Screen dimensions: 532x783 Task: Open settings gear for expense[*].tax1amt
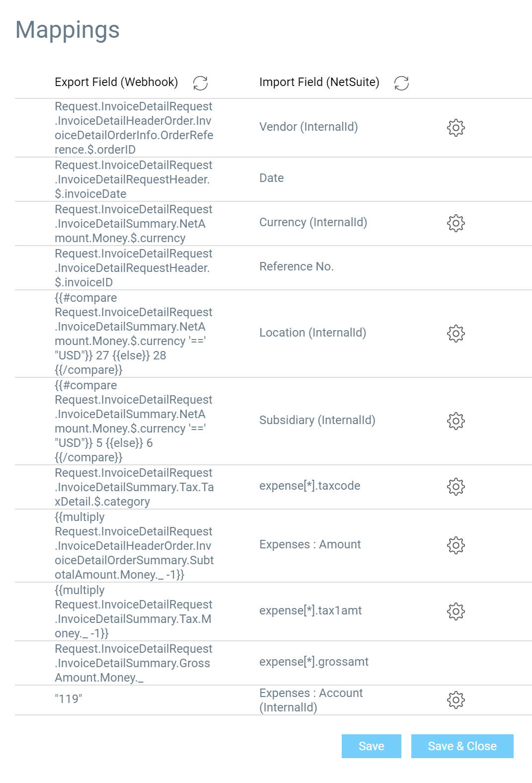pyautogui.click(x=456, y=611)
